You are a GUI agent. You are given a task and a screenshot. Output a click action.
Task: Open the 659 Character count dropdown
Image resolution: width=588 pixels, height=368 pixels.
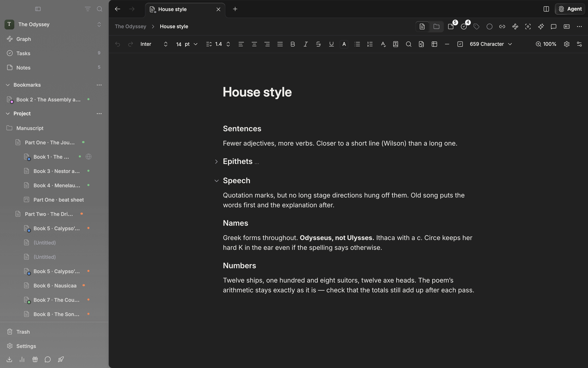click(491, 44)
